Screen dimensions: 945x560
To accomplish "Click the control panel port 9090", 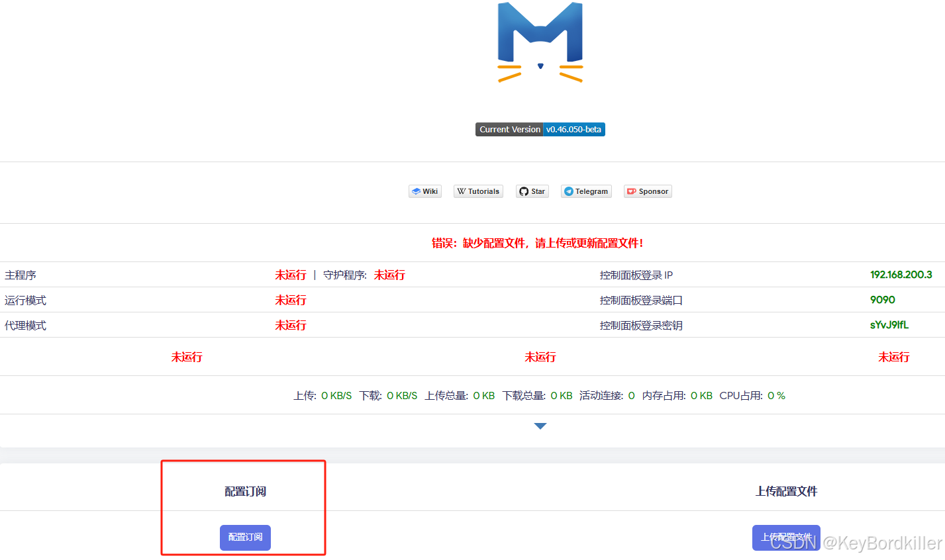I will click(x=883, y=300).
